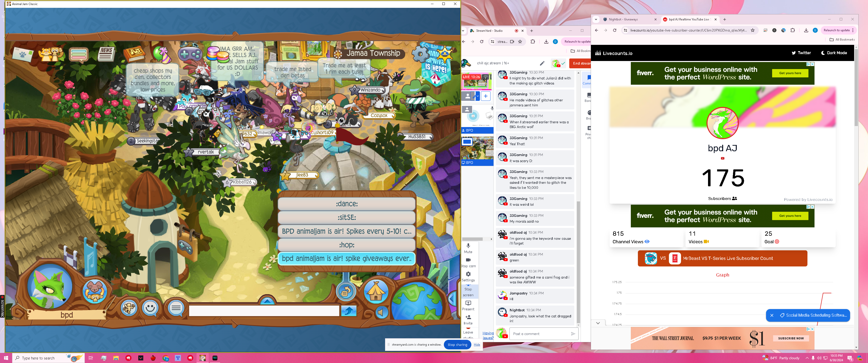The width and height of the screenshot is (868, 363).
Task: Open the actions monkey icon
Action: coord(129,308)
